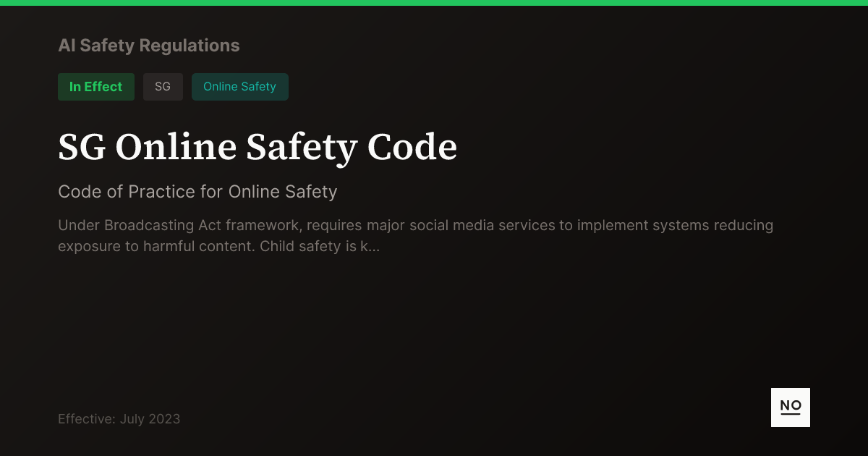Select the In Effect status badge

[x=96, y=87]
